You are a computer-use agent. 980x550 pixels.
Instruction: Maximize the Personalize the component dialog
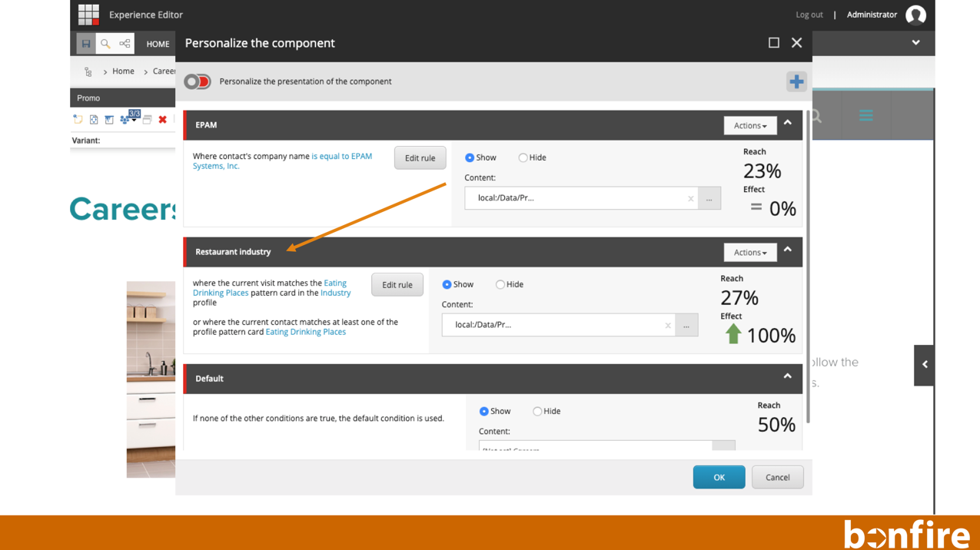click(x=774, y=43)
